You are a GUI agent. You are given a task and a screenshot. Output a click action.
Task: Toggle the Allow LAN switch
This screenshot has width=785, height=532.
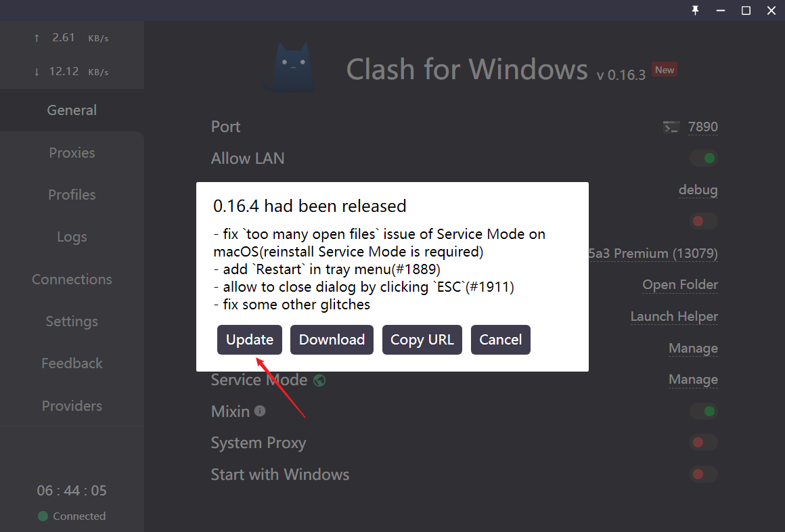[x=704, y=158]
